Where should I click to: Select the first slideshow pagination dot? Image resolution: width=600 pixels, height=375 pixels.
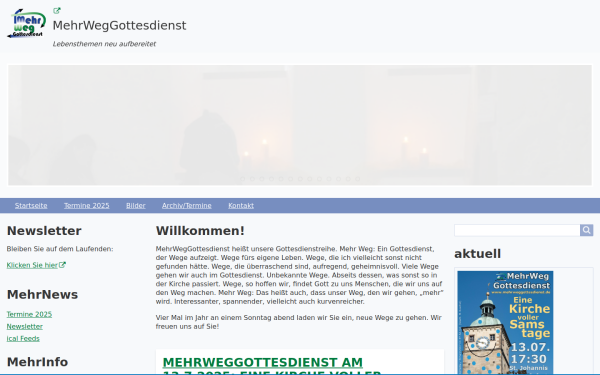tap(243, 179)
